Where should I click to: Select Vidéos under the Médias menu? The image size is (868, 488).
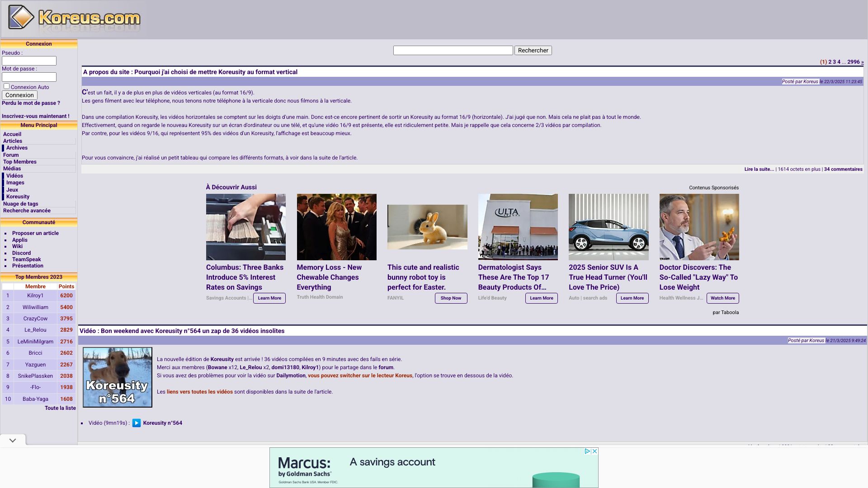pyautogui.click(x=14, y=176)
